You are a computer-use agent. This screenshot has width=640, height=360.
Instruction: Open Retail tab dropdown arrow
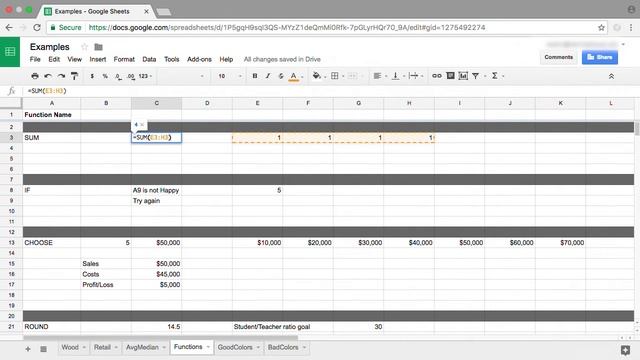(x=116, y=347)
